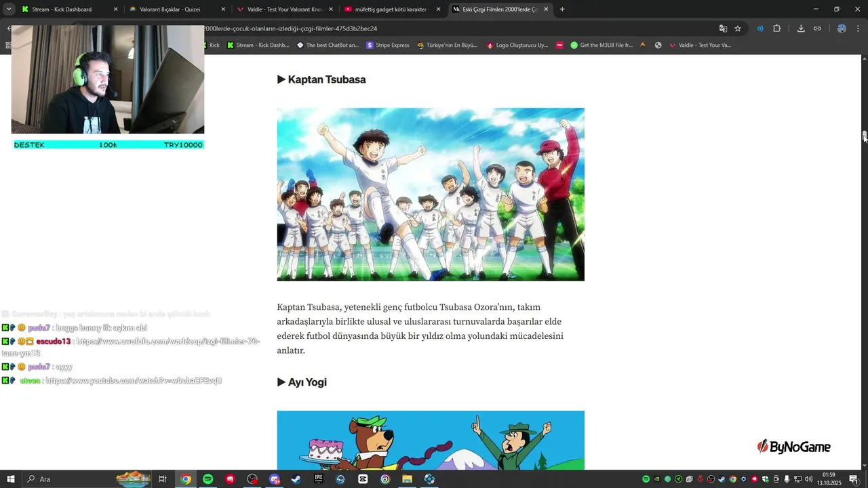Click the DESTEK donation progress bar
This screenshot has height=488, width=868.
(x=108, y=145)
